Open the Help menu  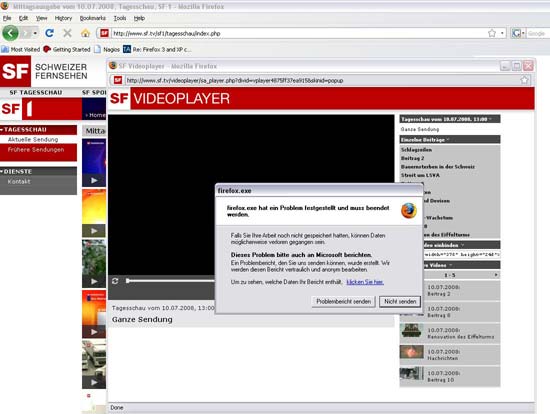[x=139, y=18]
